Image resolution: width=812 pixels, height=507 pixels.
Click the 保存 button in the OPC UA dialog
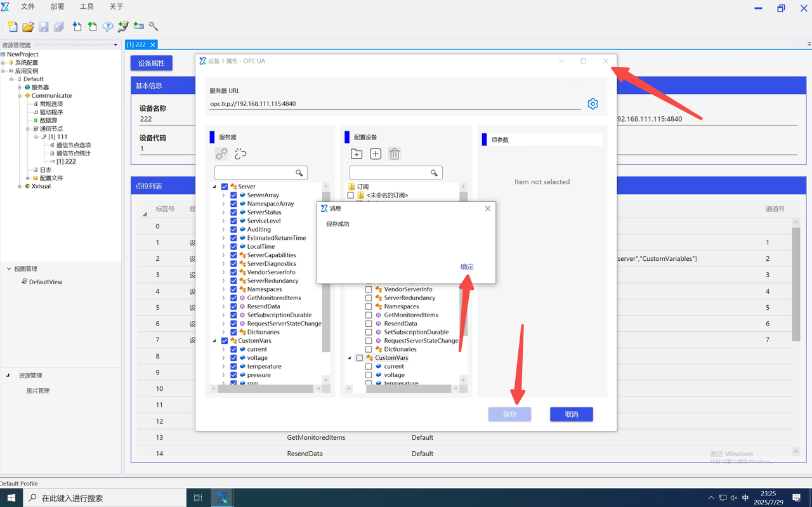tap(509, 414)
